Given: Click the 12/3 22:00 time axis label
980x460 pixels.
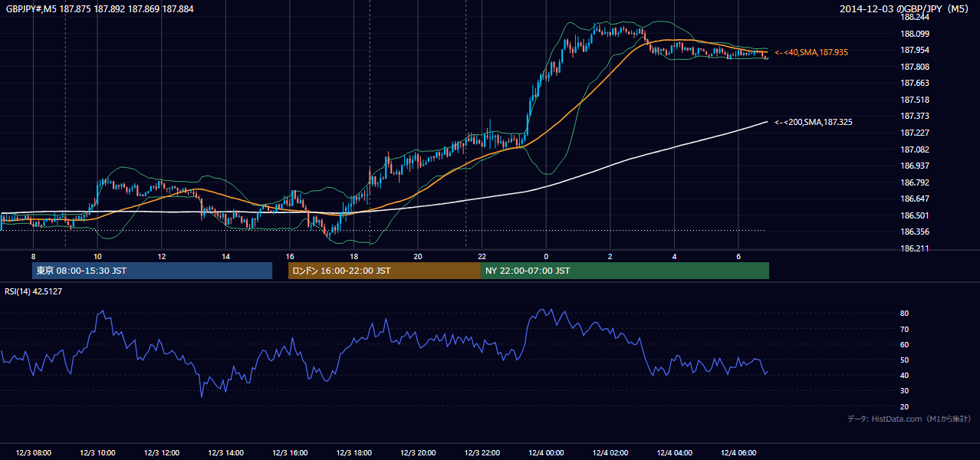Looking at the screenshot, I should click(x=482, y=452).
